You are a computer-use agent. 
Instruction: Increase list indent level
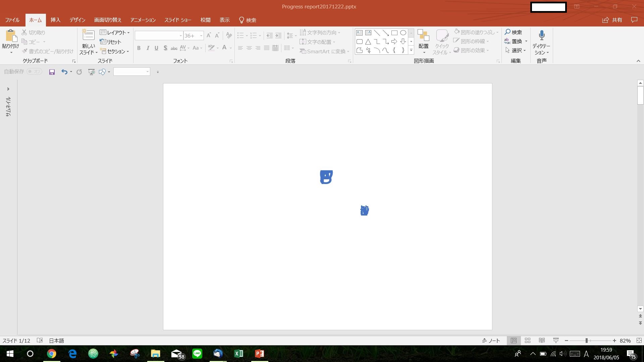tap(278, 36)
